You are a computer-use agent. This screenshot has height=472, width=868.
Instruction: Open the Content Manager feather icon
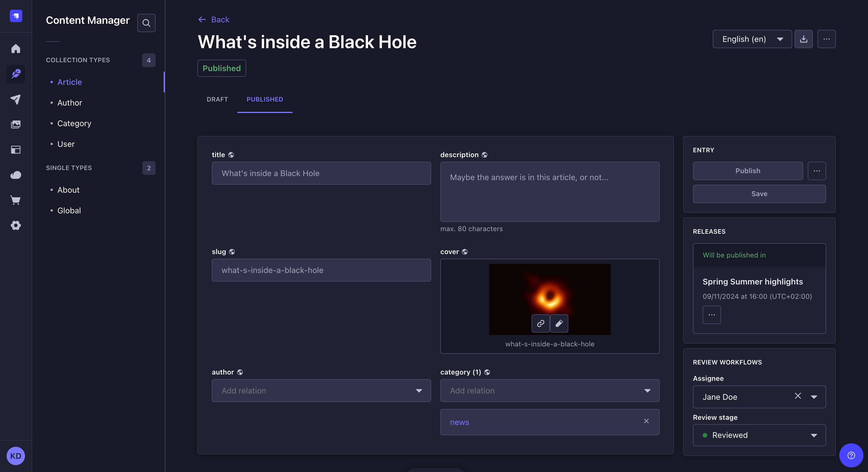[x=15, y=74]
